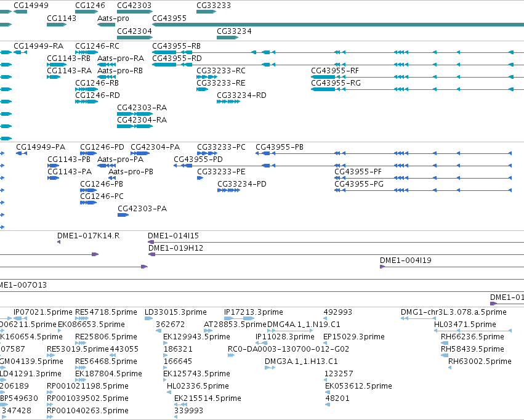Viewport: 524px width, 420px height.
Task: Click the CG33234-RD transcript label
Action: coord(241,95)
